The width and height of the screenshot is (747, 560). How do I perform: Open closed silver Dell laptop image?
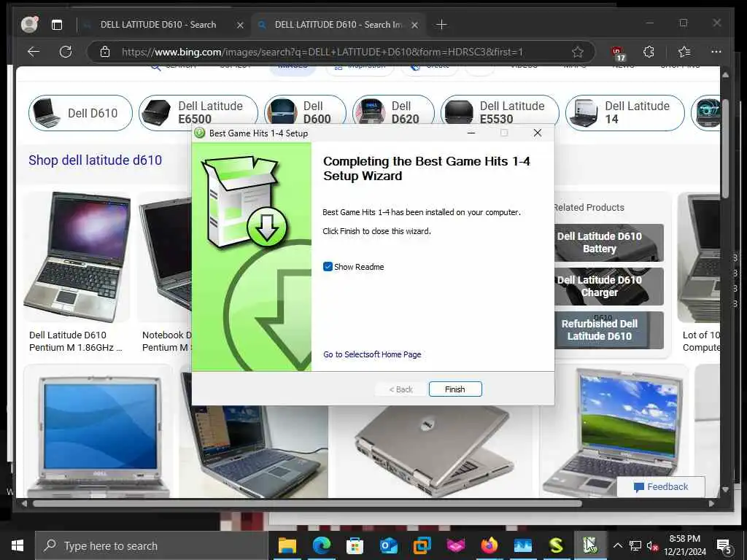tap(433, 450)
